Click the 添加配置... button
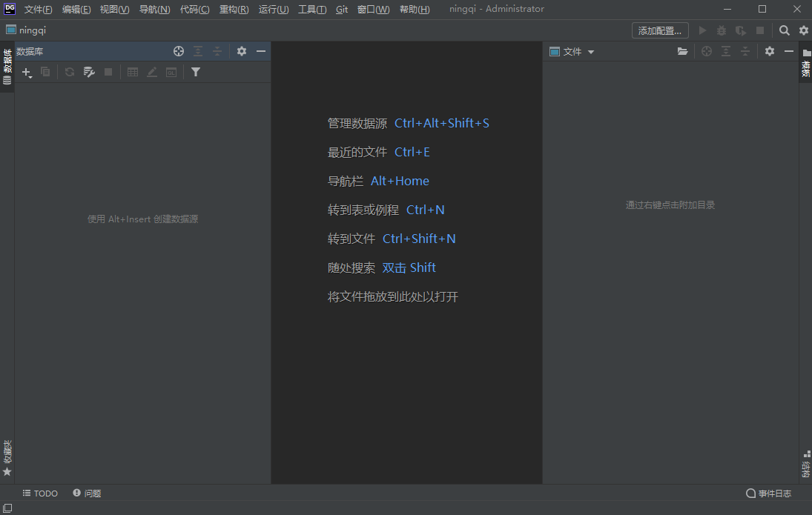 pos(660,30)
